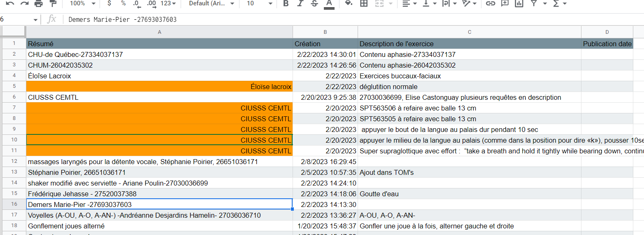644x235 pixels.
Task: Open horizontal align options
Action: pos(409,3)
